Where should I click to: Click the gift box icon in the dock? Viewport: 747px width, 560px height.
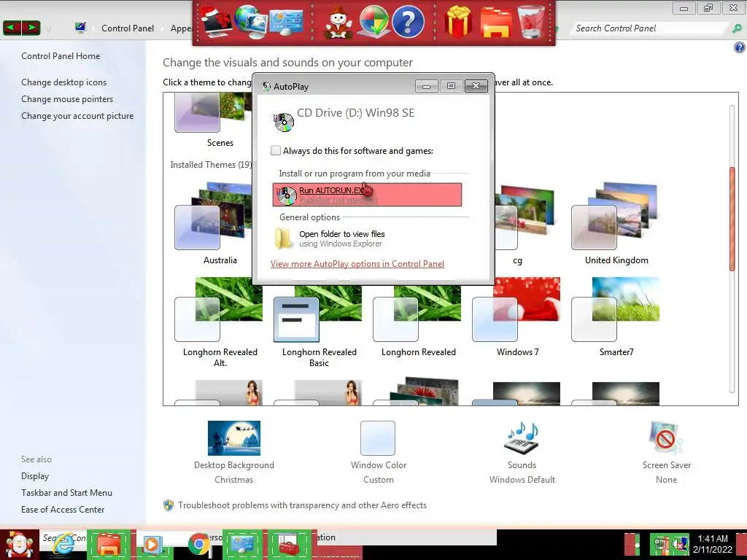tap(458, 21)
